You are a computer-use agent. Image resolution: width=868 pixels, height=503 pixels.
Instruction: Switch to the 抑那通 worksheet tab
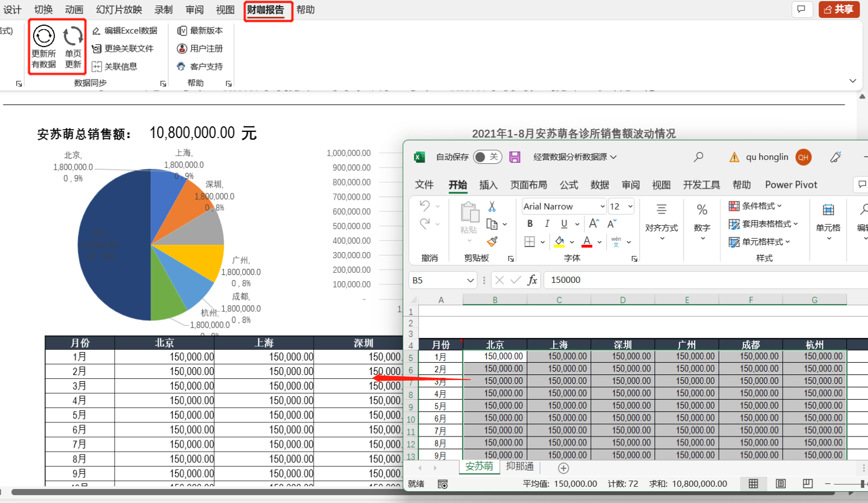tap(520, 466)
